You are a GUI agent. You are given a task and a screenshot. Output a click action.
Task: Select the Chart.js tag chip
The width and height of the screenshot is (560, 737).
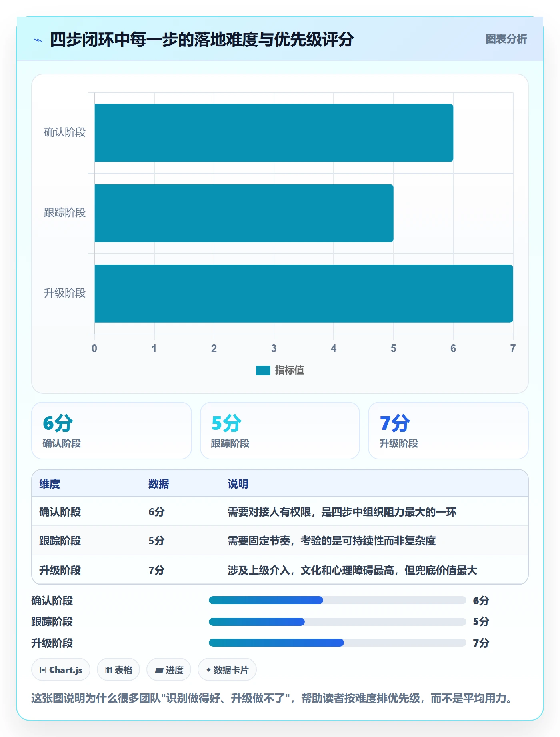pos(61,670)
